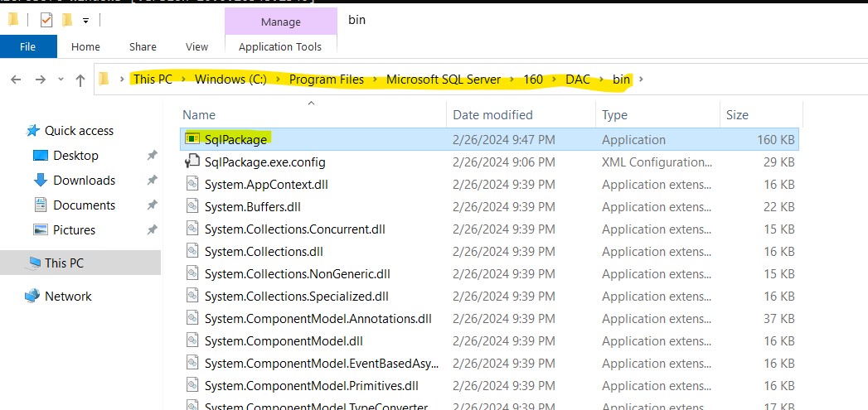
Task: Open the File menu
Action: (27, 47)
